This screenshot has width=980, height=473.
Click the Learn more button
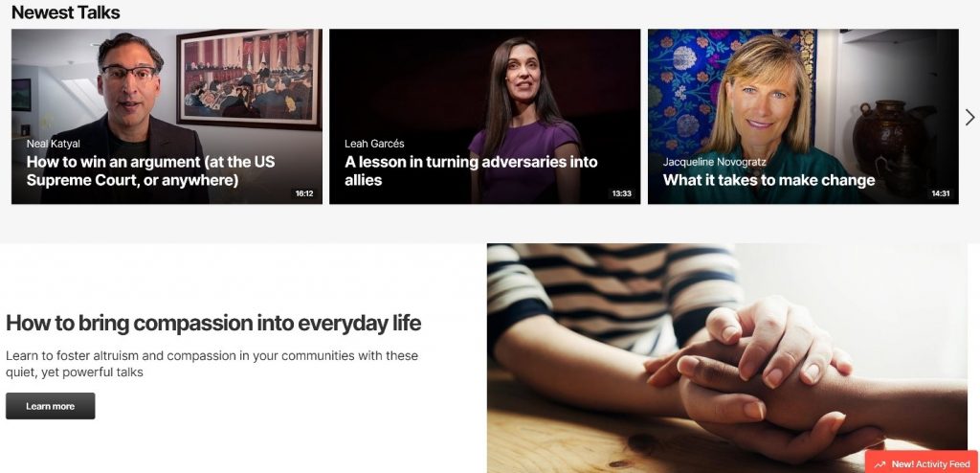pyautogui.click(x=51, y=406)
